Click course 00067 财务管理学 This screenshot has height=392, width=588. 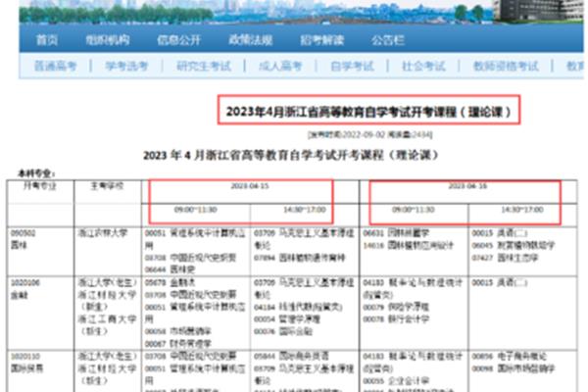click(x=178, y=343)
